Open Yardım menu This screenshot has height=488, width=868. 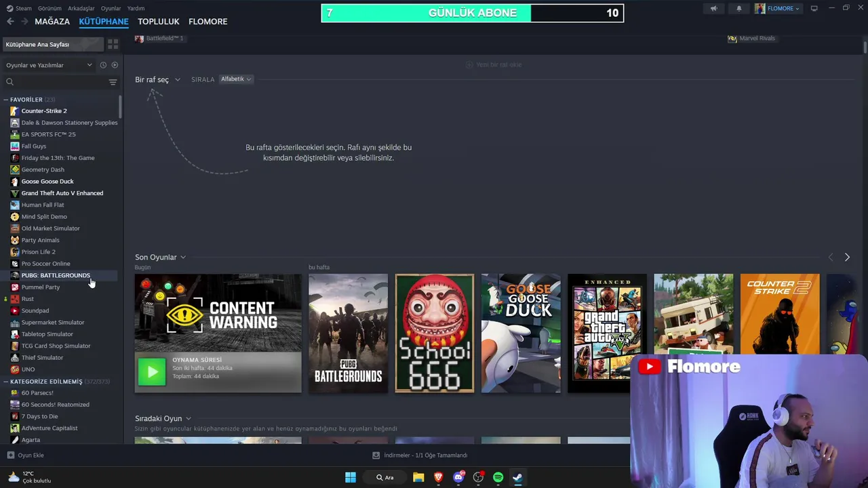136,8
